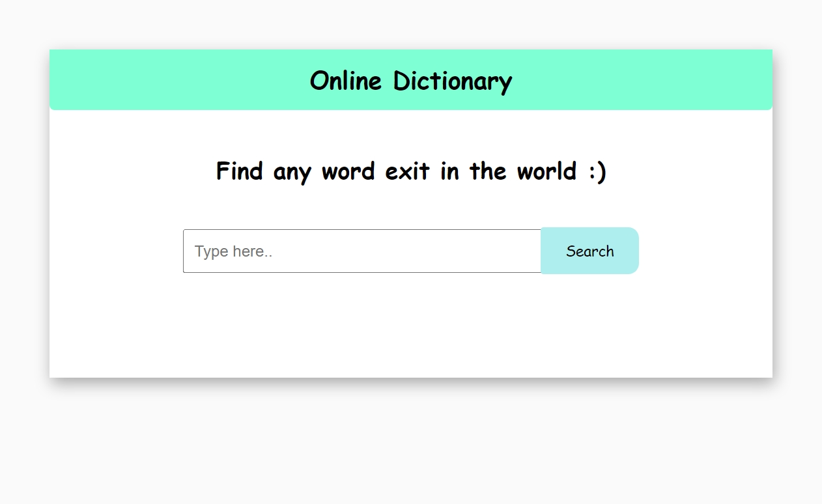The height and width of the screenshot is (504, 822).
Task: Click the word "word" in the tagline
Action: pyautogui.click(x=348, y=171)
